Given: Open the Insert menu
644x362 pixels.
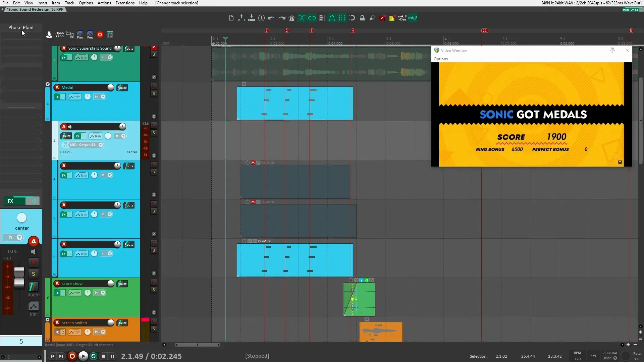Looking at the screenshot, I should coord(42,3).
